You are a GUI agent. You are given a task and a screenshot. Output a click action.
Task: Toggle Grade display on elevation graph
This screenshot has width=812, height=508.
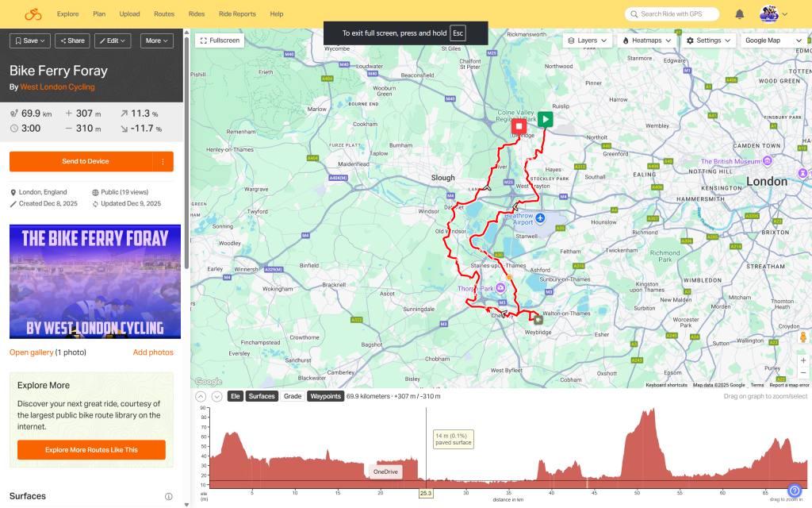293,396
